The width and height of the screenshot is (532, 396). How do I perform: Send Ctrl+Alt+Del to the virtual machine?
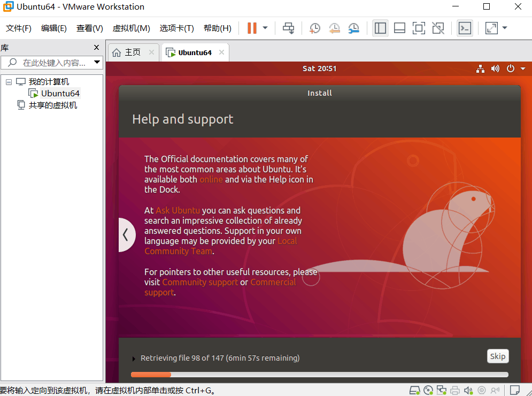pyautogui.click(x=288, y=28)
